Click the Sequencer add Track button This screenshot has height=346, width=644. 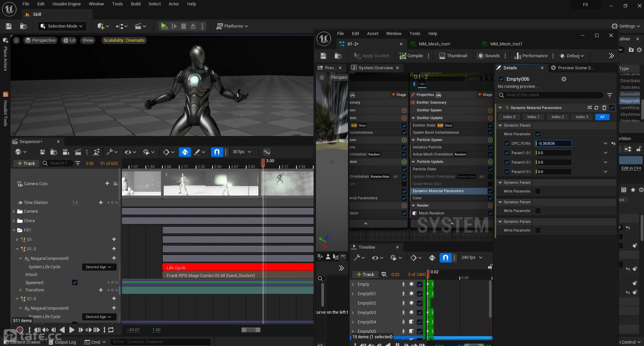coord(26,163)
